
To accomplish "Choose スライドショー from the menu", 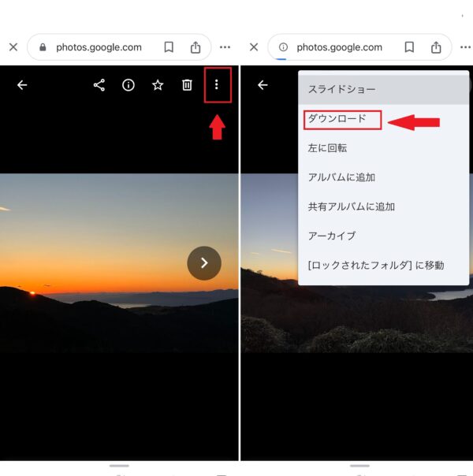I will click(x=383, y=89).
